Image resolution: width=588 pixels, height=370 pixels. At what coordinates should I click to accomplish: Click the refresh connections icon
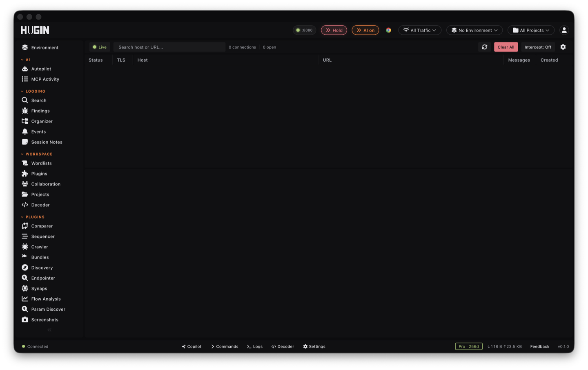pyautogui.click(x=485, y=47)
